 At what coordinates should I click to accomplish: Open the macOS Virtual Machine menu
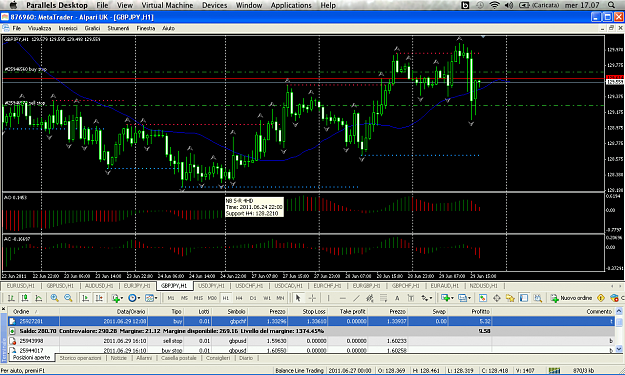[x=167, y=5]
